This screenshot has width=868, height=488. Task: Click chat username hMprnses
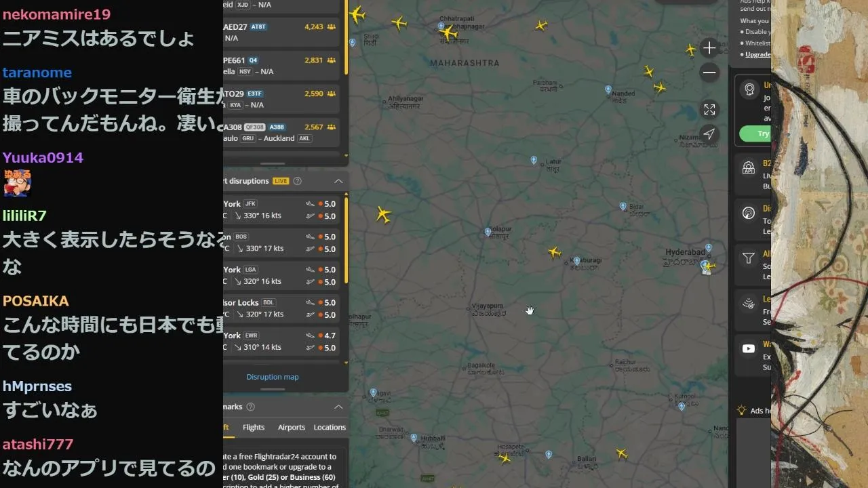coord(37,386)
